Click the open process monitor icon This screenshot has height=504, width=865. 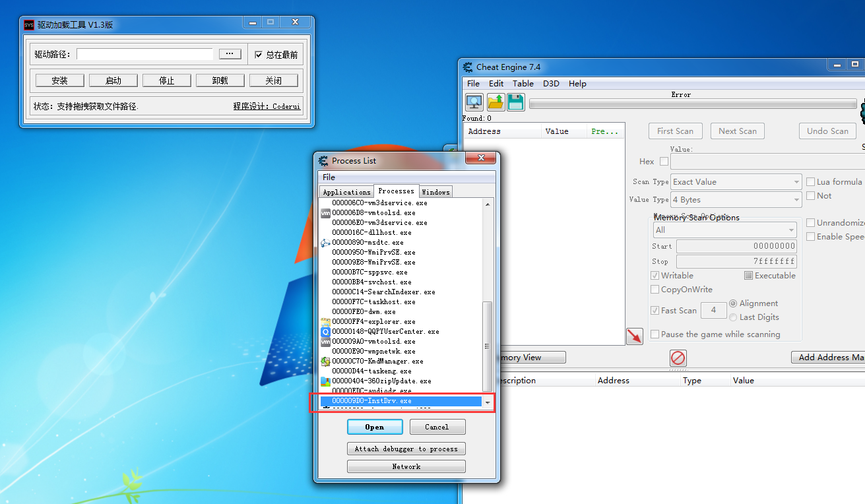click(x=474, y=102)
